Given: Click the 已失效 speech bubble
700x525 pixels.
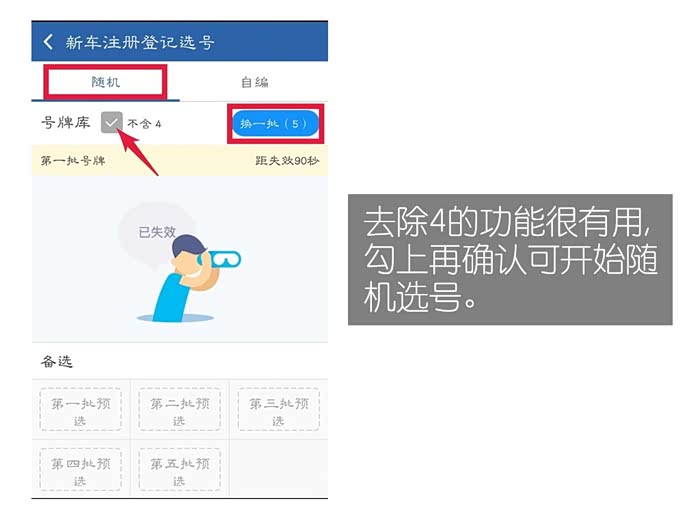Looking at the screenshot, I should tap(156, 232).
